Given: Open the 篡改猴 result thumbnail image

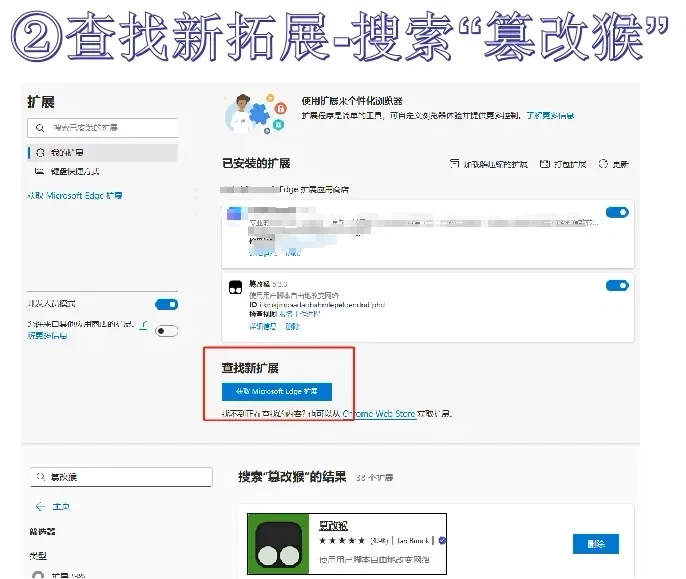Looking at the screenshot, I should coord(278,544).
